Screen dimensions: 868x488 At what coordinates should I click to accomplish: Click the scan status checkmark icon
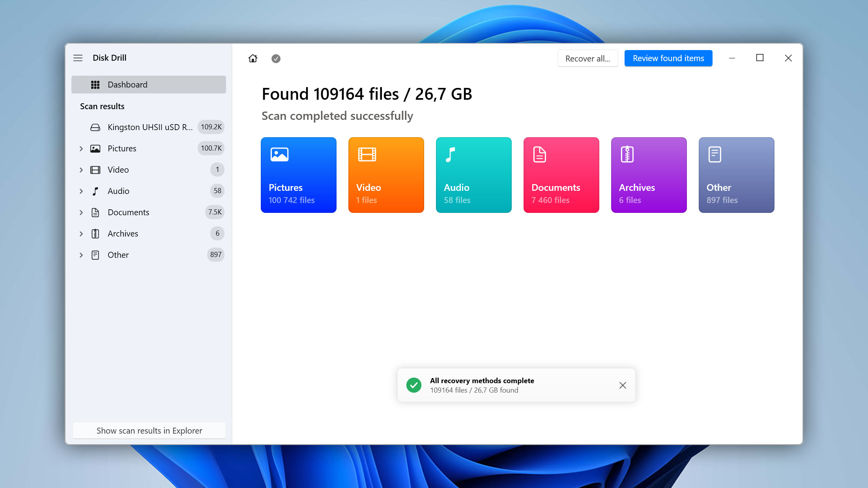[x=276, y=58]
